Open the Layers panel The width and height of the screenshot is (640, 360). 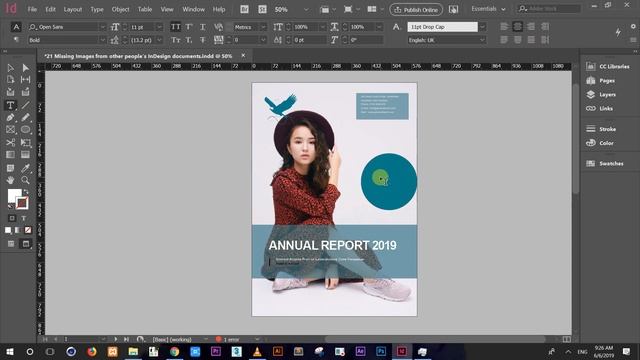pyautogui.click(x=601, y=95)
